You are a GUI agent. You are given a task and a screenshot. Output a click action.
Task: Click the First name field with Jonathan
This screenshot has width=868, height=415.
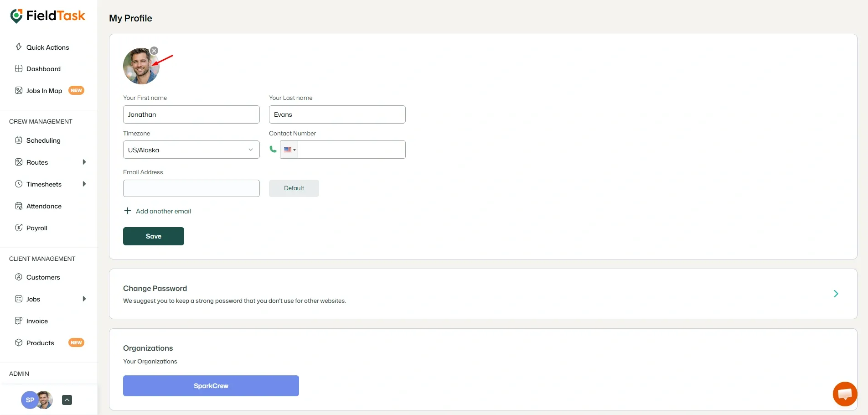coord(191,114)
